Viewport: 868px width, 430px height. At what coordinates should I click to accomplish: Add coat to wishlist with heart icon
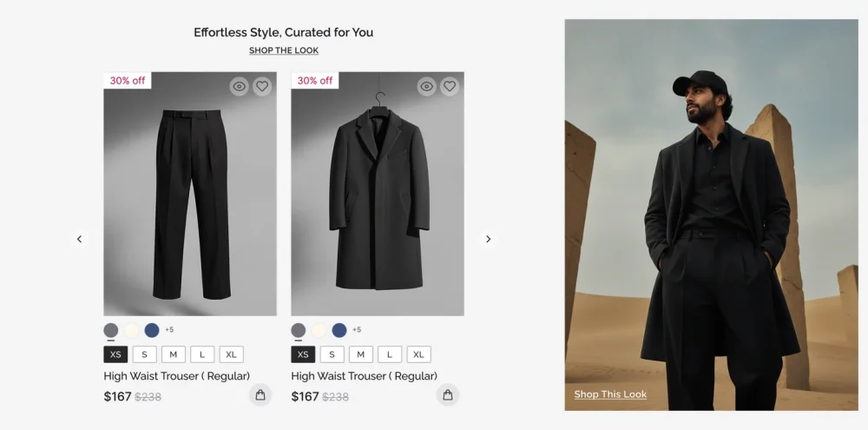[450, 86]
